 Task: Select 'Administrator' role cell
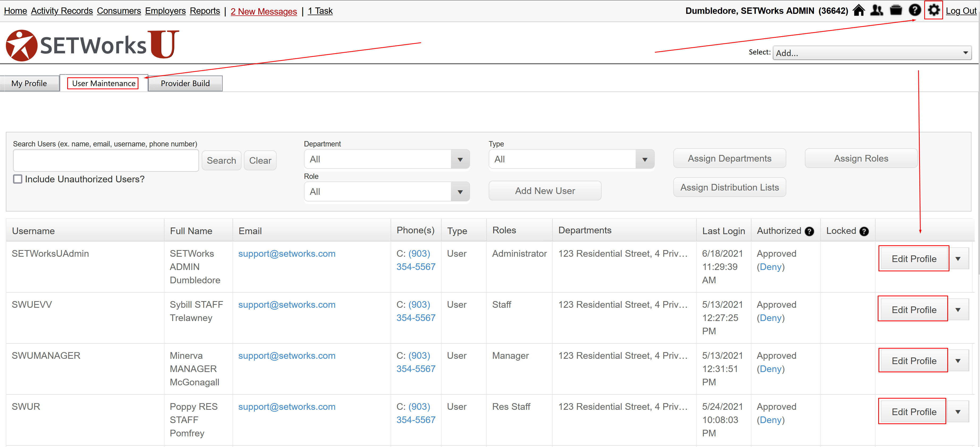point(519,254)
